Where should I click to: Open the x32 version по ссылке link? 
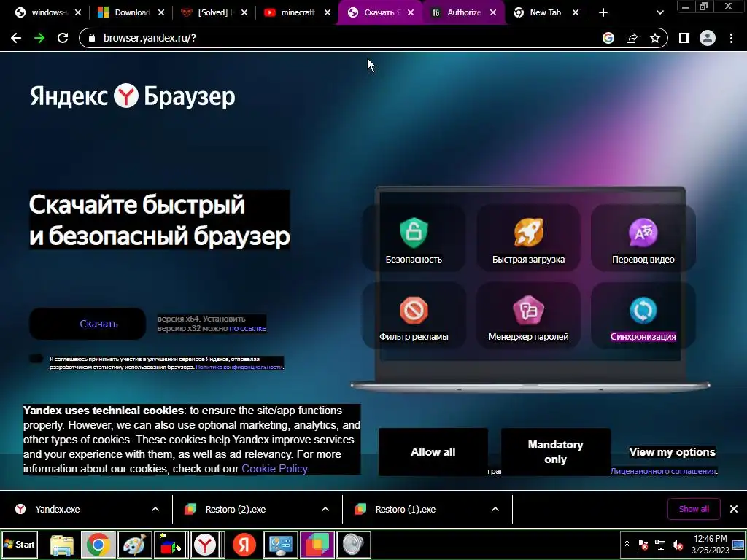pos(248,328)
